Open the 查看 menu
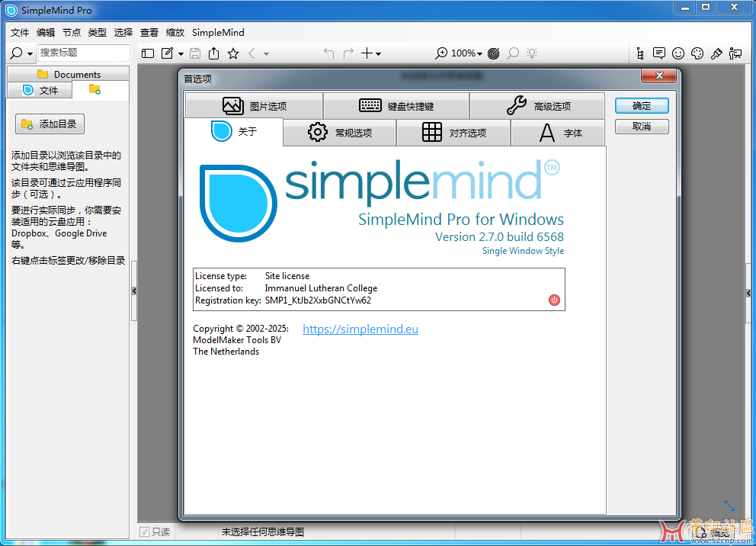This screenshot has height=546, width=756. 149,32
